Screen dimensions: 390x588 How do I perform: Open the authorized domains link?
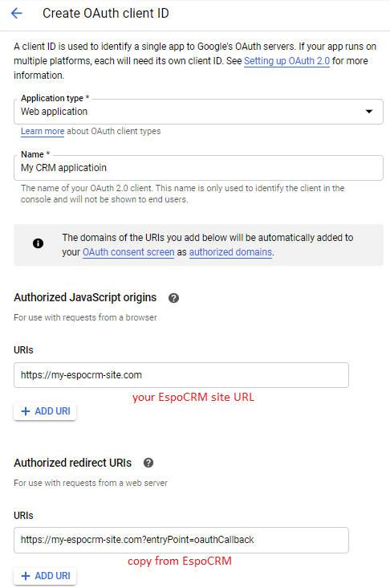point(230,252)
